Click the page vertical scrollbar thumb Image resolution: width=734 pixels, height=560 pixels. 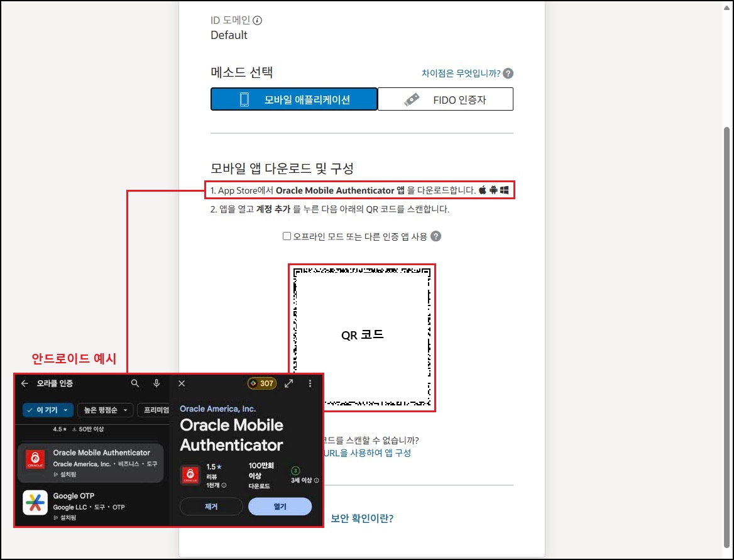[726, 337]
